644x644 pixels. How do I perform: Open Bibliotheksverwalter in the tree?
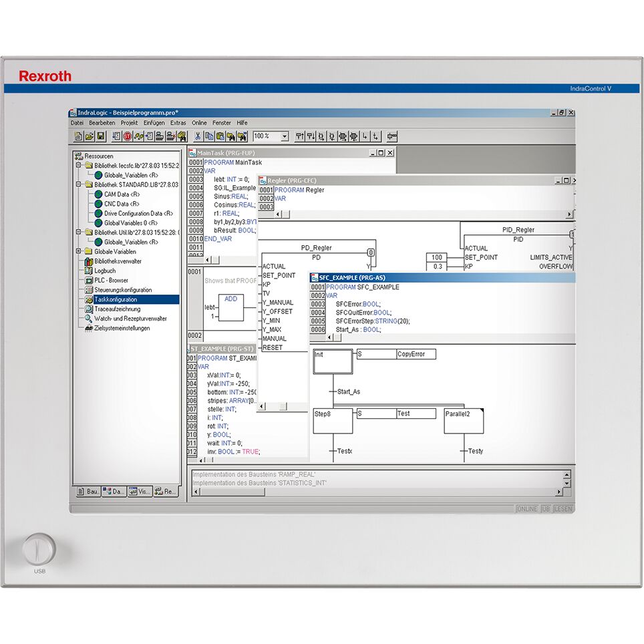[118, 261]
